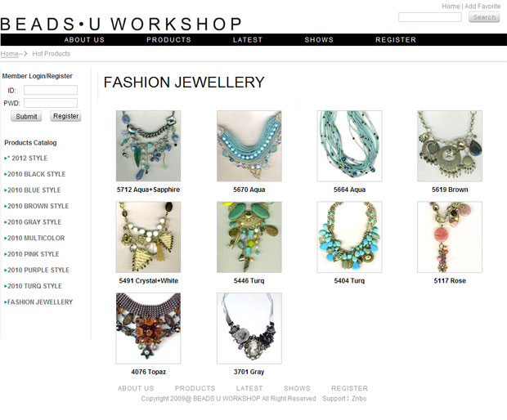507x420 pixels.
Task: Click the 5117 Rose pendant image
Action: point(450,237)
